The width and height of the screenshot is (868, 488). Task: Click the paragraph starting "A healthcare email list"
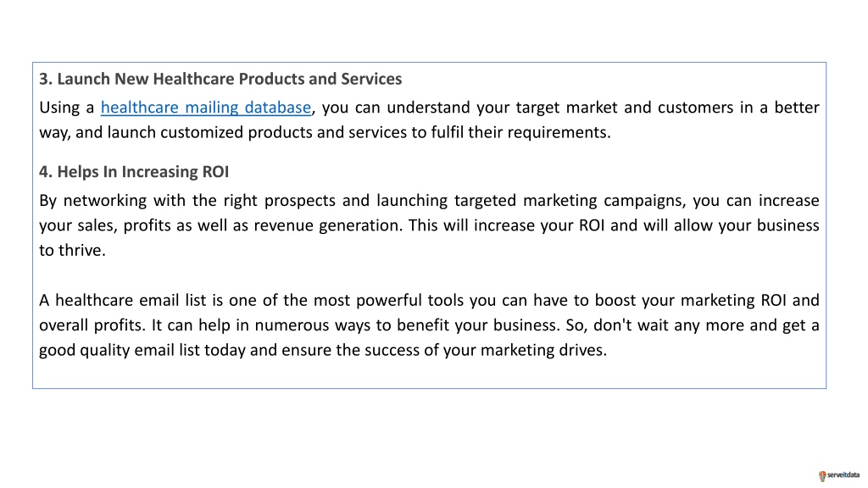coord(429,324)
